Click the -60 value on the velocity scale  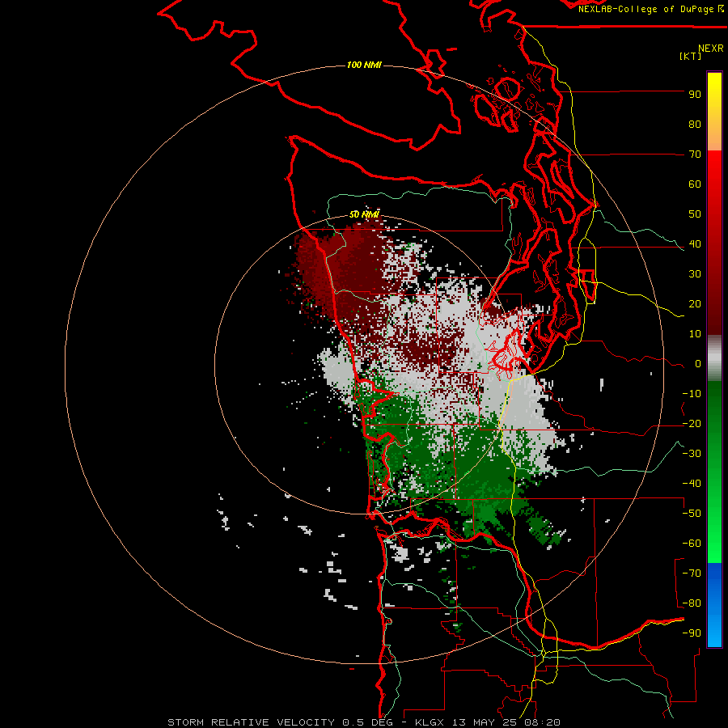pyautogui.click(x=692, y=544)
